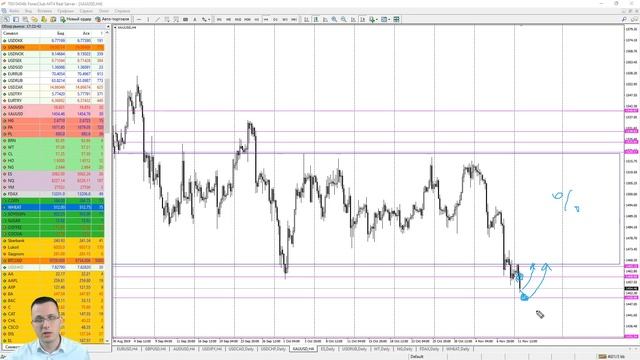Toggle the Data Window toolbar icon
The image size is (640, 360).
[x=35, y=19]
